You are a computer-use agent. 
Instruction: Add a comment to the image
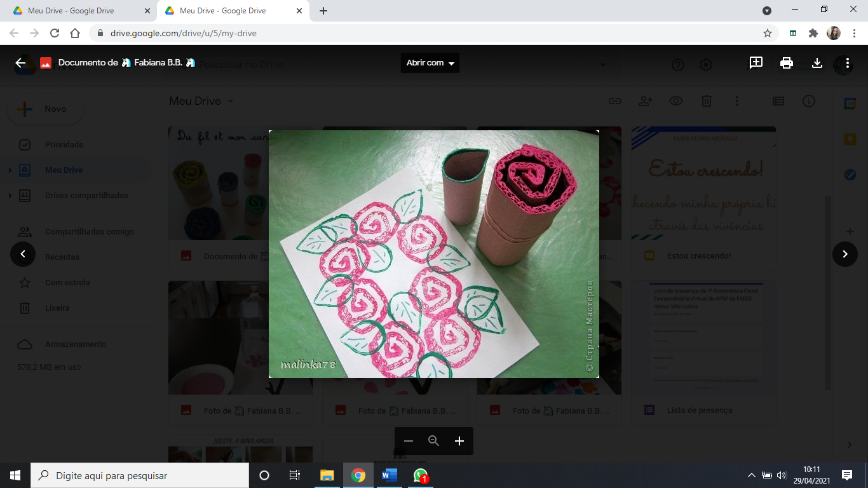756,63
